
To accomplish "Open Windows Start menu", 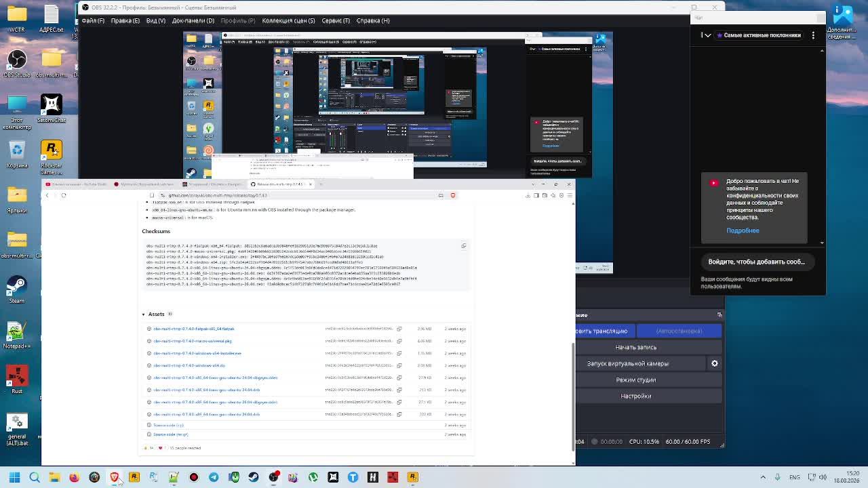I will point(14,477).
